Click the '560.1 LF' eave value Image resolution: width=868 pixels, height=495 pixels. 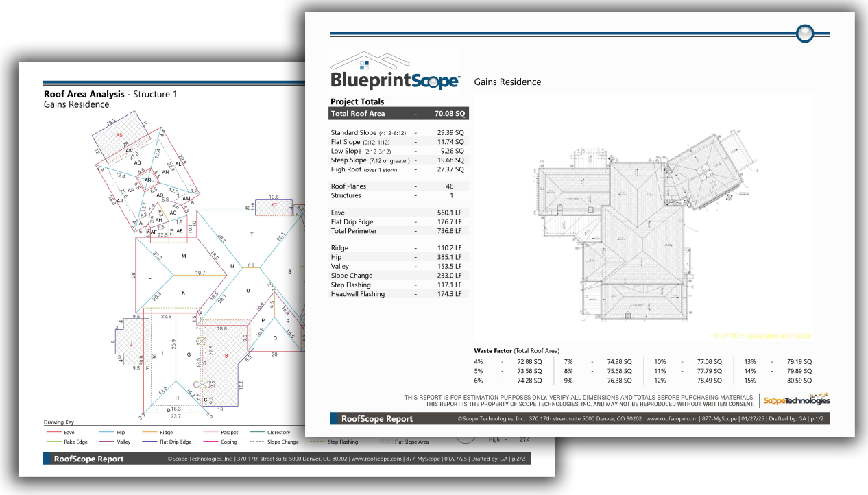(x=449, y=213)
